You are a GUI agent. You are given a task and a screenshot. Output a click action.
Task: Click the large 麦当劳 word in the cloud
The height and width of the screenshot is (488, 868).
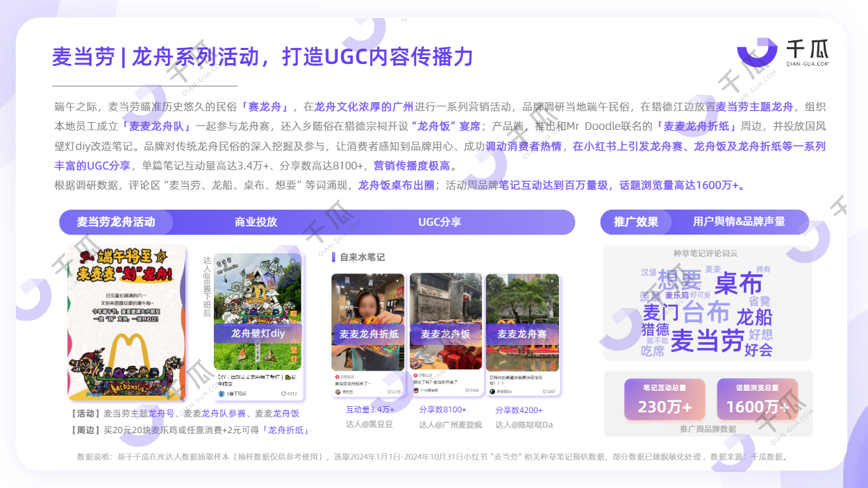(x=708, y=341)
